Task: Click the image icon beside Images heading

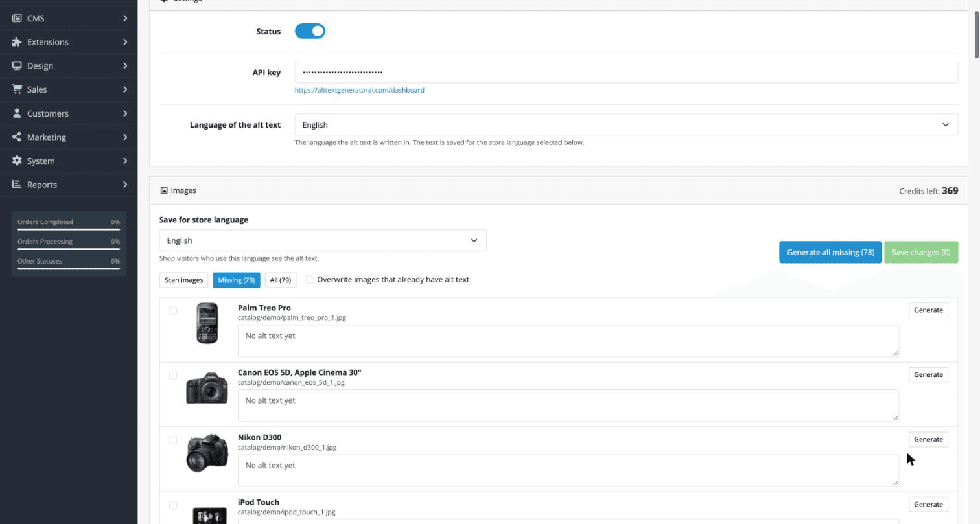Action: pyautogui.click(x=164, y=190)
